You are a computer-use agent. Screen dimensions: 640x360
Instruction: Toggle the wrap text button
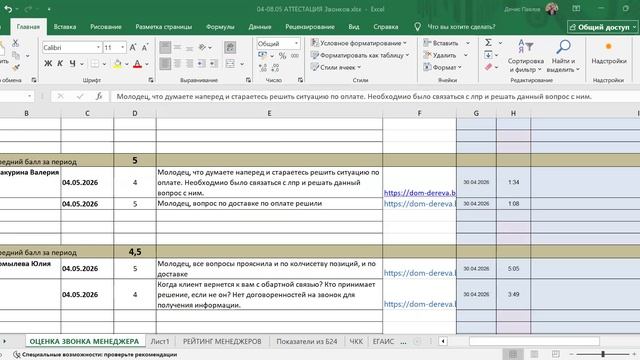point(230,47)
